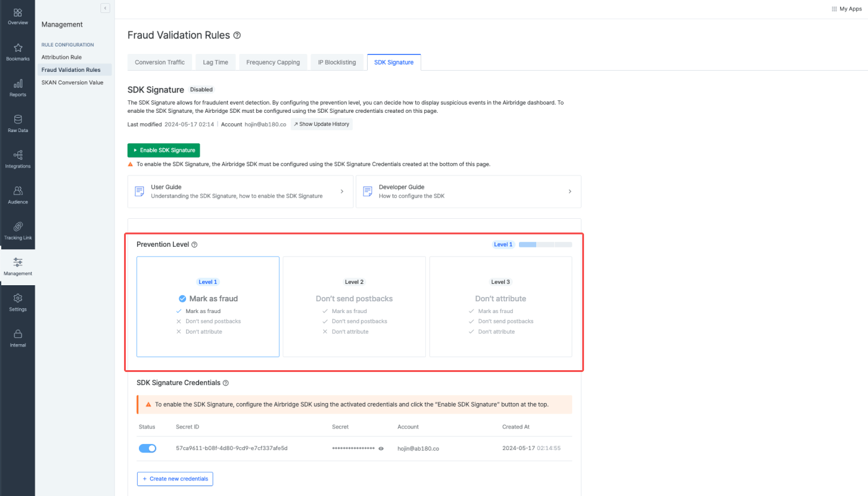Click the Account column header
This screenshot has height=496, width=868.
(x=408, y=427)
